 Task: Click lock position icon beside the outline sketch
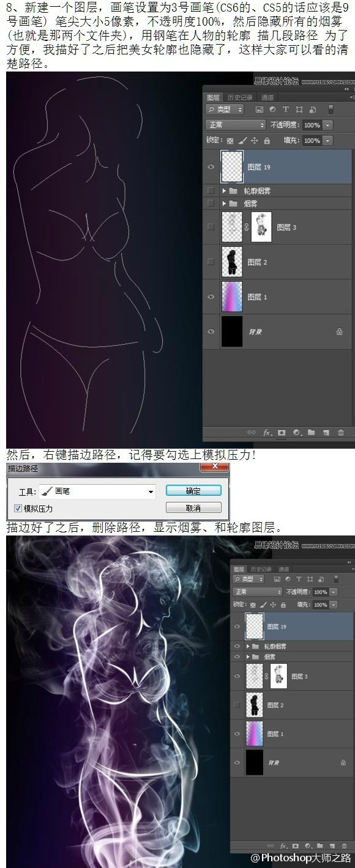[254, 141]
